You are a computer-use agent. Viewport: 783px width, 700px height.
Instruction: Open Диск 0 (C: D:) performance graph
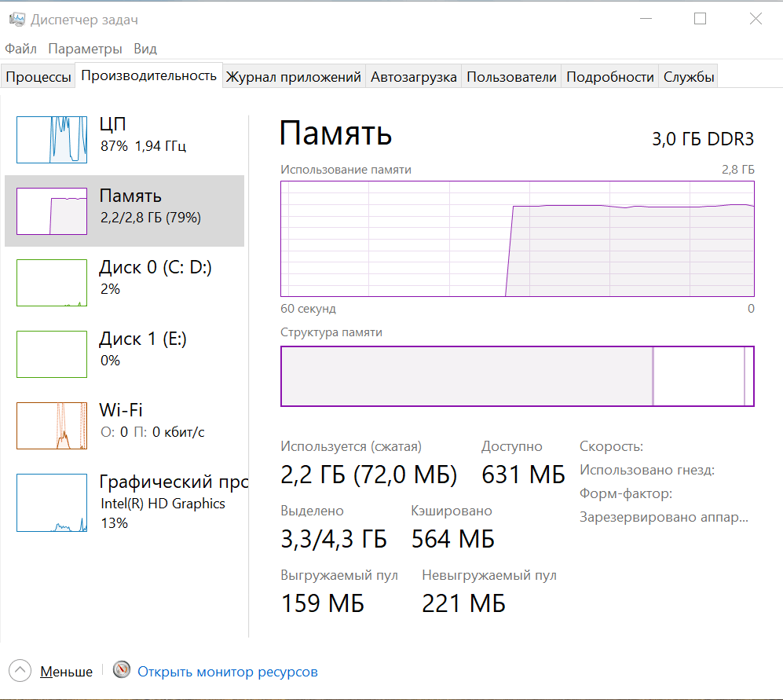(52, 282)
